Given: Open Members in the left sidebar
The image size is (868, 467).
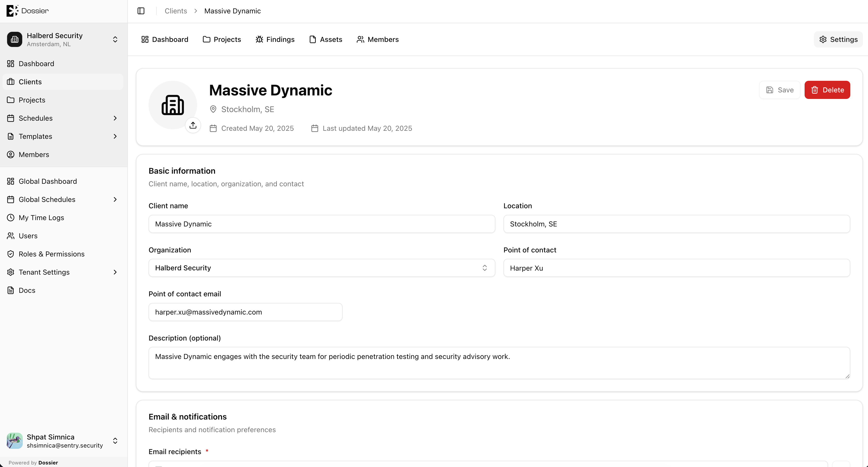Looking at the screenshot, I should pyautogui.click(x=63, y=154).
